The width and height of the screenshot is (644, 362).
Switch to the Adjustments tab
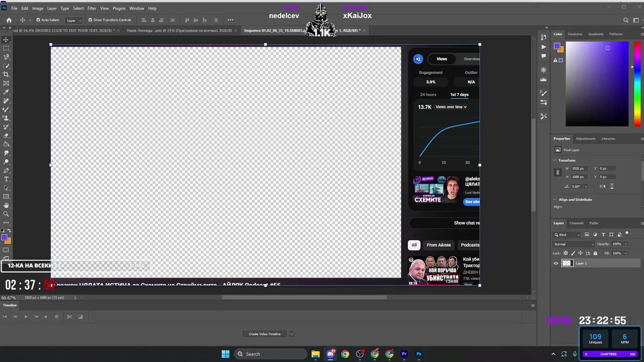pos(585,139)
